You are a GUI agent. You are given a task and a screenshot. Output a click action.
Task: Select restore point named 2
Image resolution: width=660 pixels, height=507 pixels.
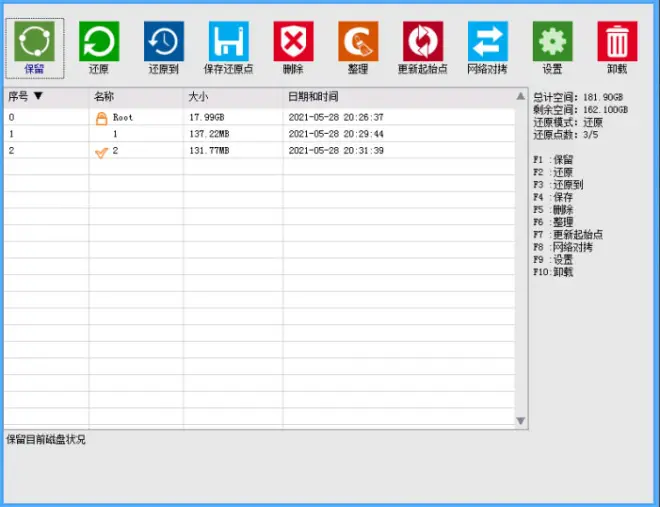(x=259, y=151)
